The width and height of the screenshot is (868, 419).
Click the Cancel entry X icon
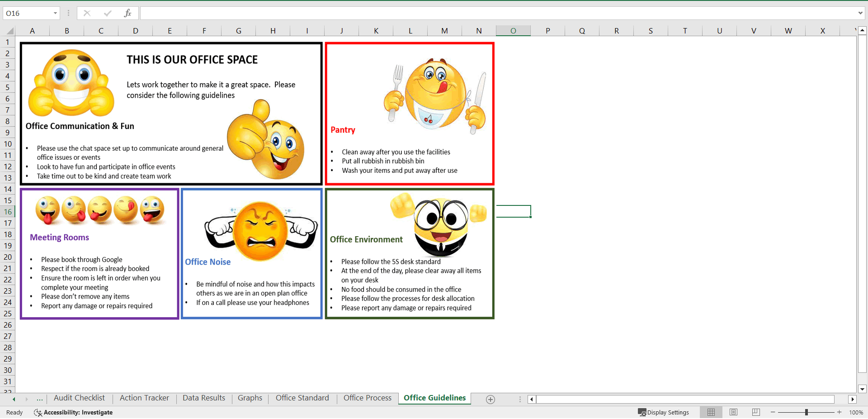(x=87, y=13)
